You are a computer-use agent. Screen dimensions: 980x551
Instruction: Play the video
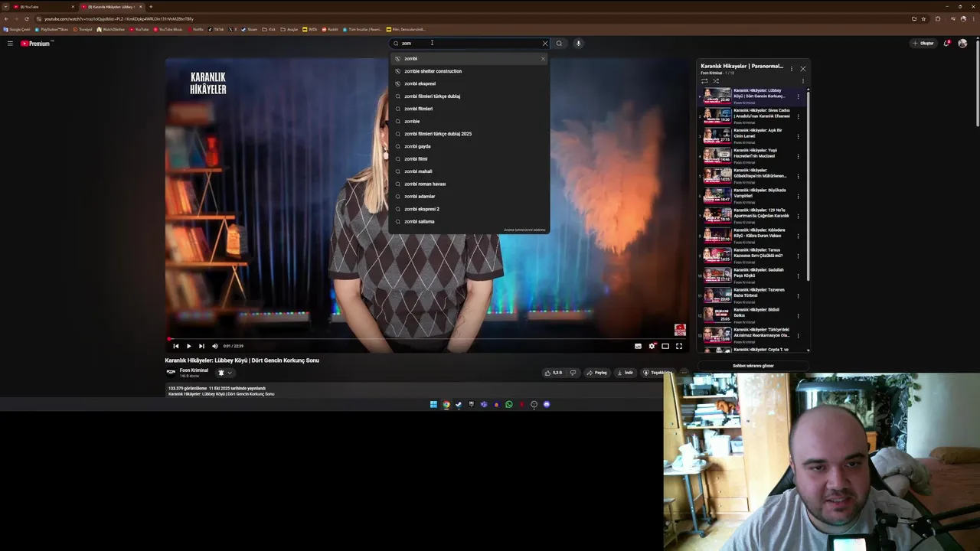click(188, 346)
